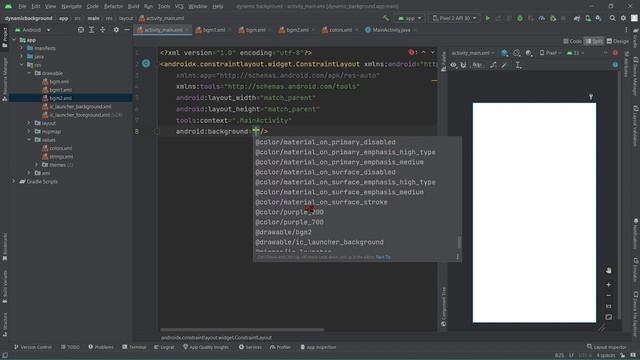Click the guidelines icon in design toolbar
Viewport: 640px width, 360px height.
pyautogui.click(x=518, y=65)
